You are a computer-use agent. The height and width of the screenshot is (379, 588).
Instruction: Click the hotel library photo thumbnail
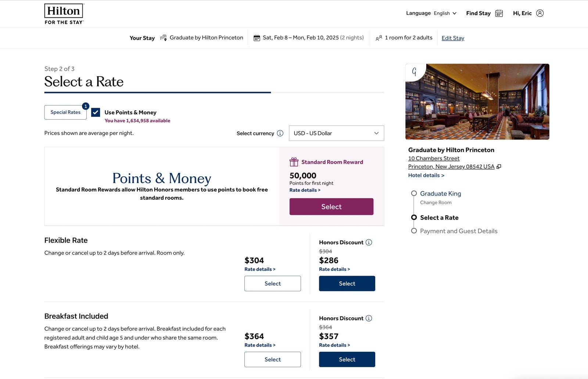coord(477,102)
